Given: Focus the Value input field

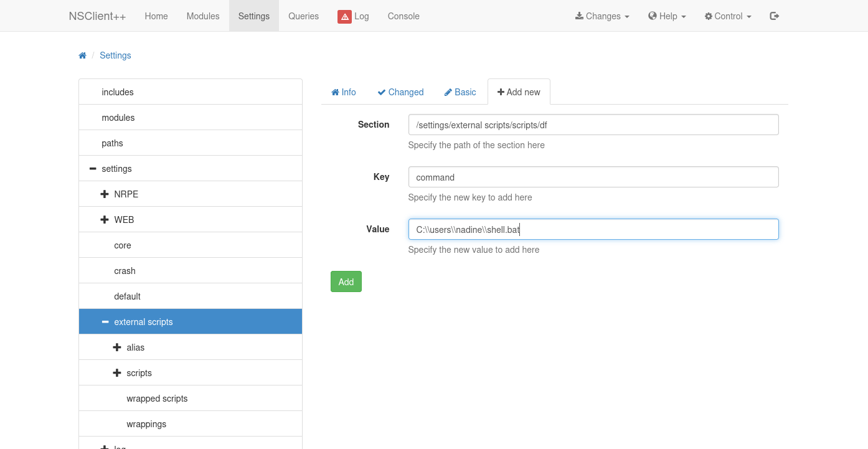Looking at the screenshot, I should (x=593, y=229).
